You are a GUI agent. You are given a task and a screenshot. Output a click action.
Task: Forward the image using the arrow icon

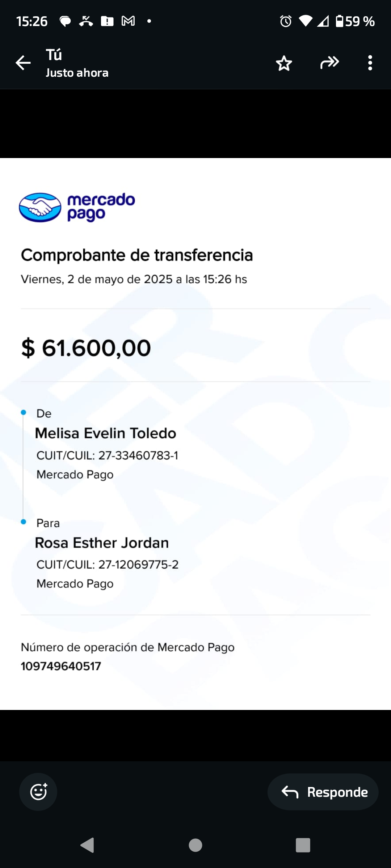329,63
